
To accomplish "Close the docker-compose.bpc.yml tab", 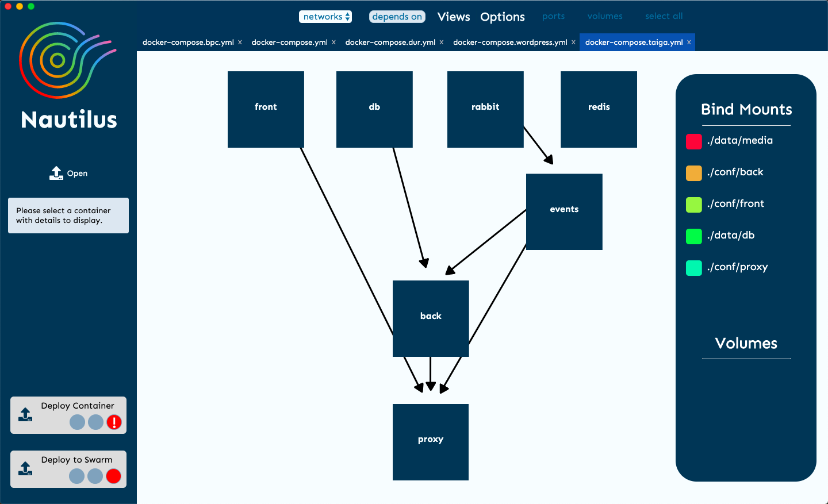I will (240, 43).
